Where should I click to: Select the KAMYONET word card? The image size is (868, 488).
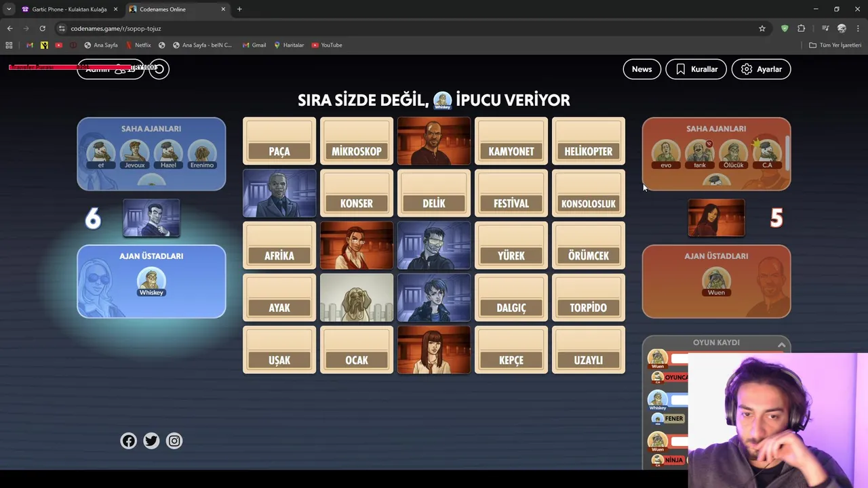pos(511,141)
